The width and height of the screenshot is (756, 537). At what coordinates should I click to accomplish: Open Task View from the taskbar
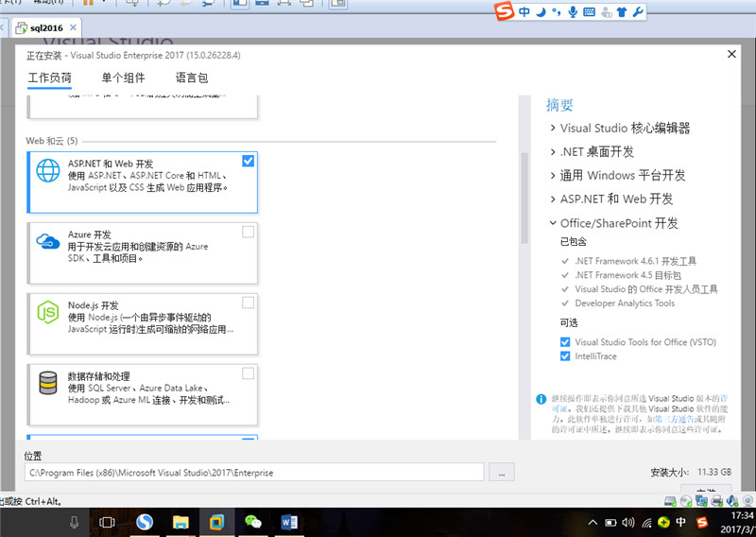click(x=107, y=522)
